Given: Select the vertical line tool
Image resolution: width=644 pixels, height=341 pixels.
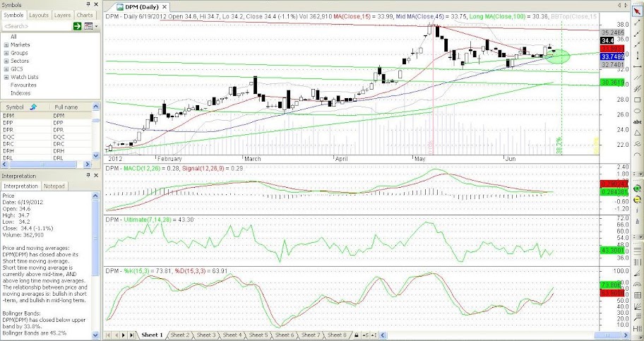Looking at the screenshot, I should pyautogui.click(x=638, y=55).
